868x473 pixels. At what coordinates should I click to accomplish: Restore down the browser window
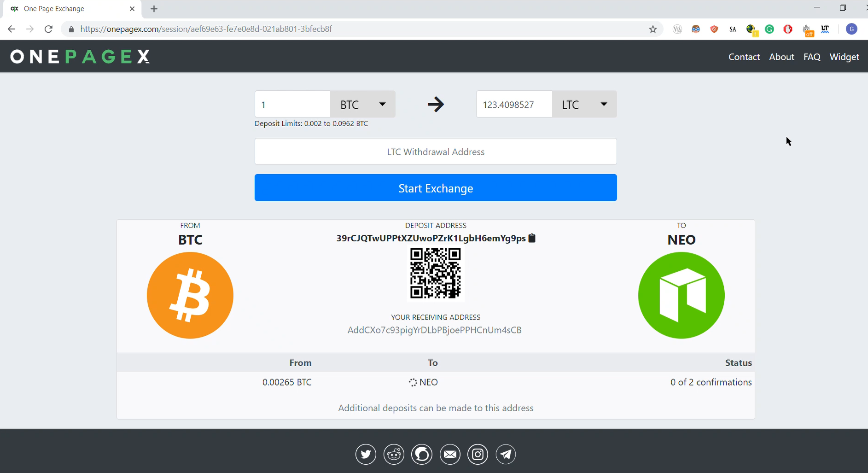[843, 8]
